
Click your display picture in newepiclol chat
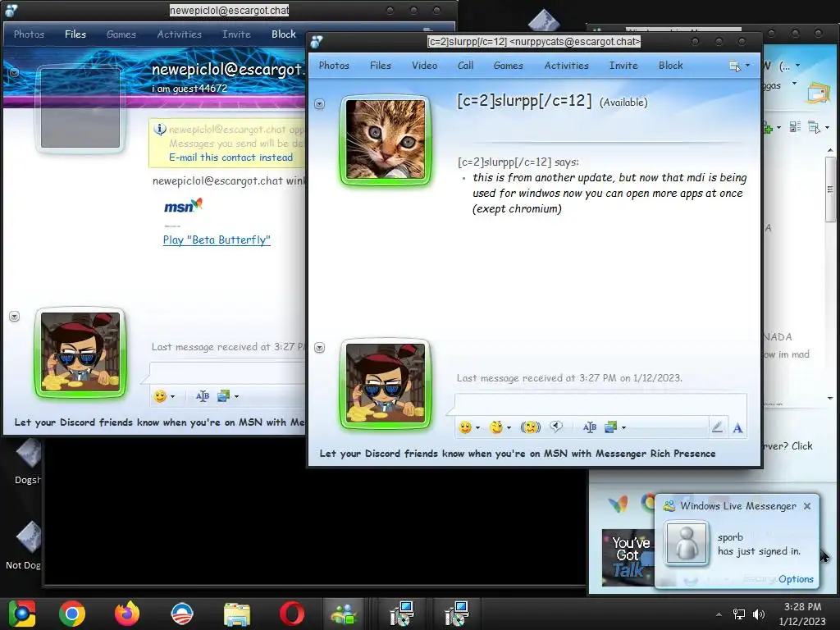[80, 352]
